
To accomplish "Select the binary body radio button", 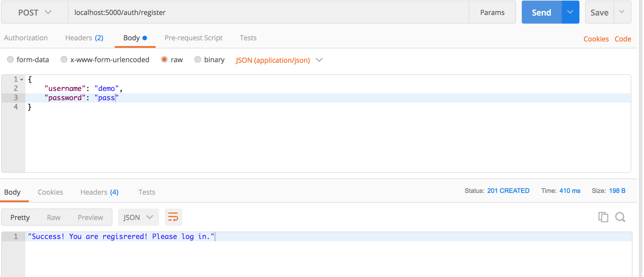I will [x=198, y=59].
